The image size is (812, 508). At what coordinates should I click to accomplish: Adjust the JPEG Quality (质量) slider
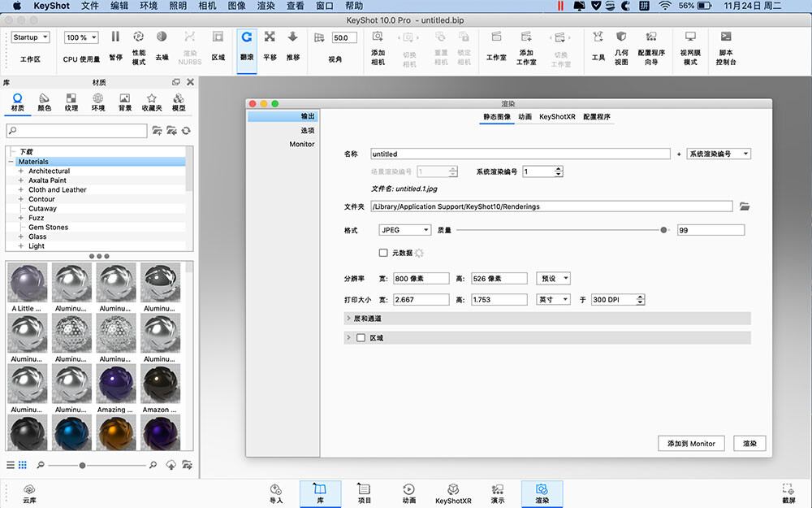point(664,230)
